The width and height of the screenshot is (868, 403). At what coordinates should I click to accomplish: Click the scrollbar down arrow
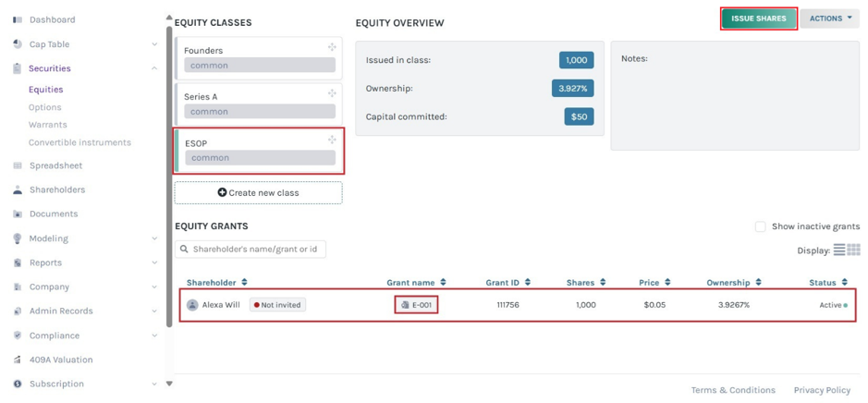click(169, 383)
